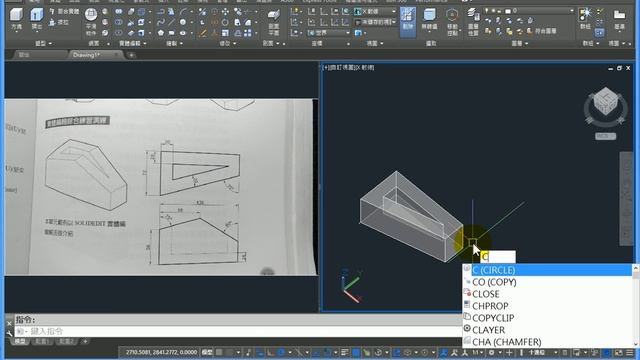Viewport: 640px width, 360px height.
Task: Click the WCS button below the ViewCube
Action: [605, 136]
